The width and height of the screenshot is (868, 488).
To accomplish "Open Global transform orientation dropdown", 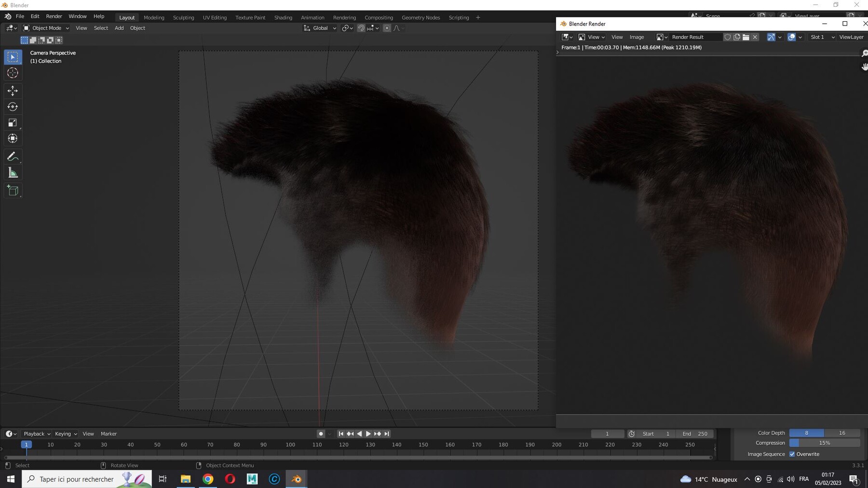I will click(320, 28).
